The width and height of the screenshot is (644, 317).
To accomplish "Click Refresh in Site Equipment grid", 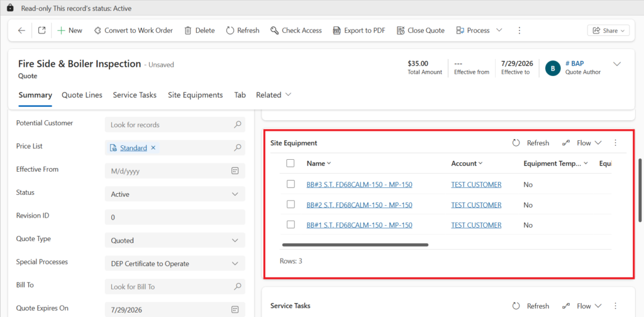I will (531, 143).
